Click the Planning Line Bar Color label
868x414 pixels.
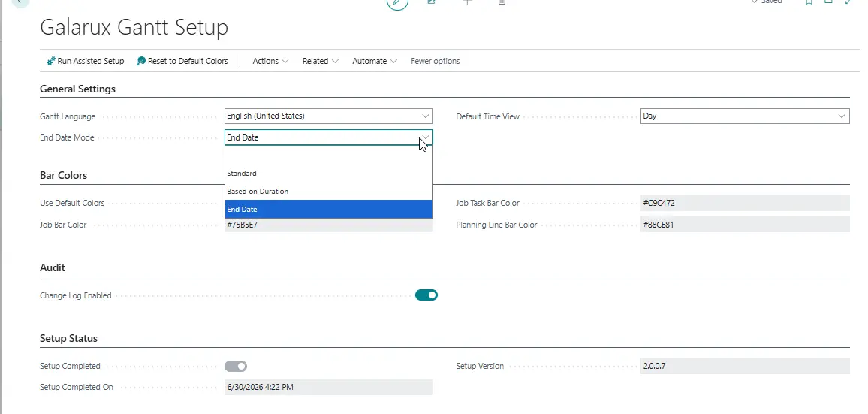(x=496, y=225)
